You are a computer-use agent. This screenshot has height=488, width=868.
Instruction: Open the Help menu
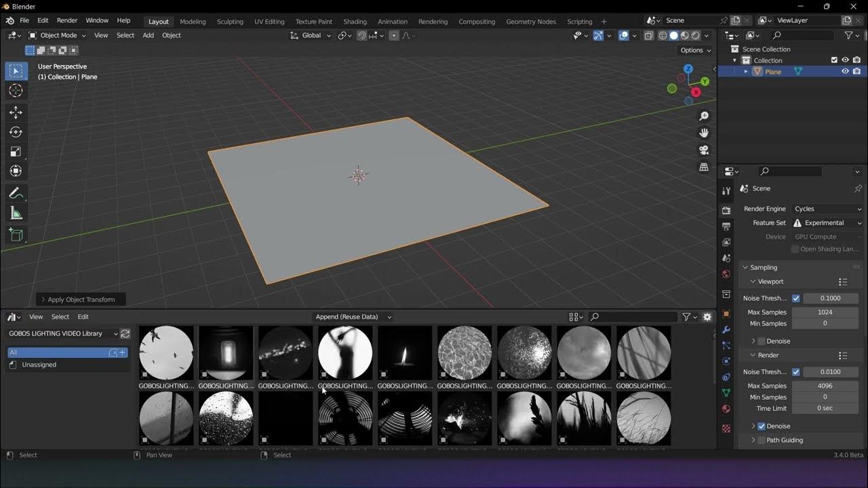pyautogui.click(x=123, y=21)
